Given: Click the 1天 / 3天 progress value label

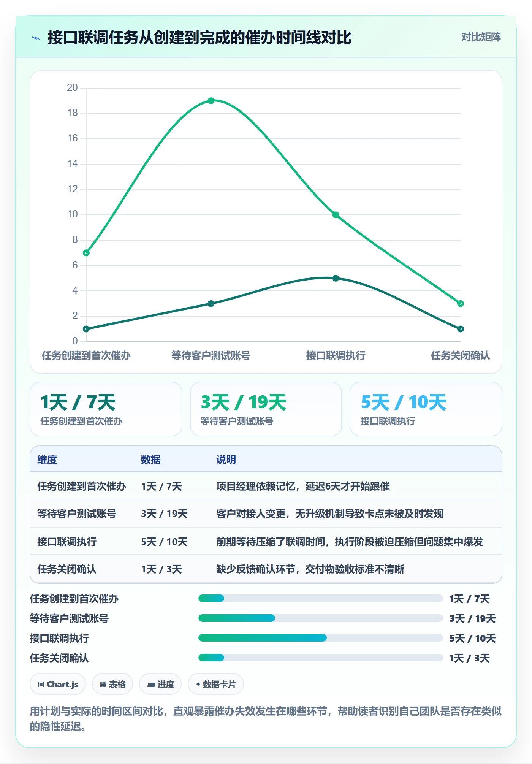Looking at the screenshot, I should pyautogui.click(x=469, y=658).
